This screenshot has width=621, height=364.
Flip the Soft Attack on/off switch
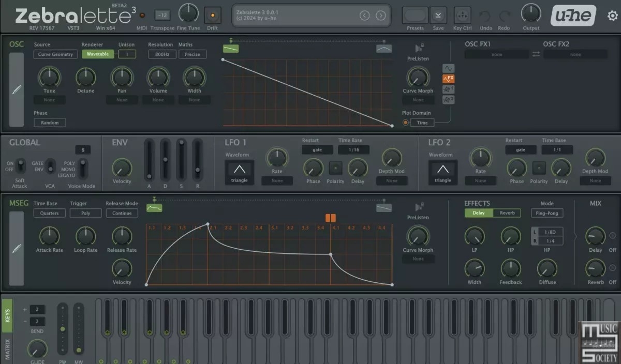pos(20,166)
